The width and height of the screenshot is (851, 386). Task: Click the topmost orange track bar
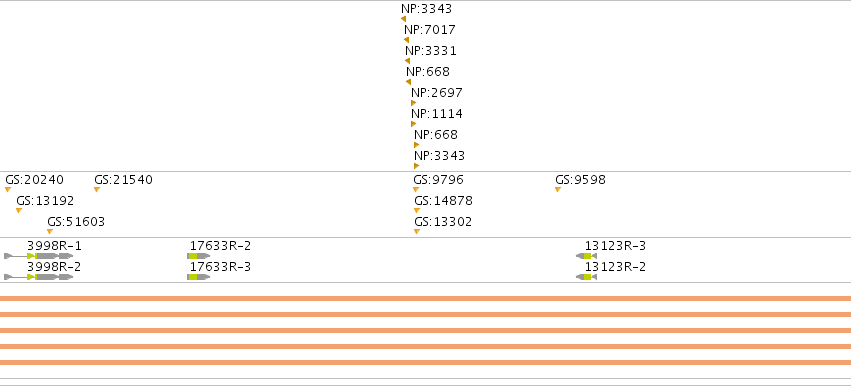tap(426, 298)
